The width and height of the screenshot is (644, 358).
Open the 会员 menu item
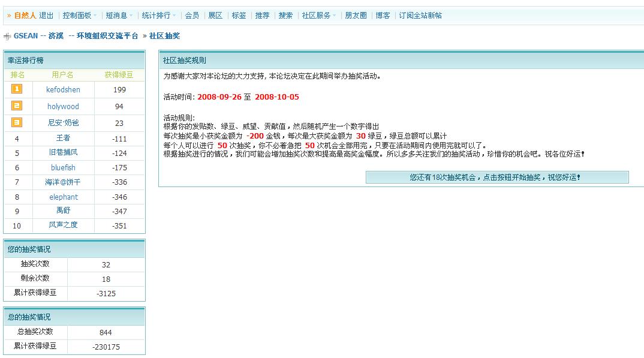(x=192, y=16)
